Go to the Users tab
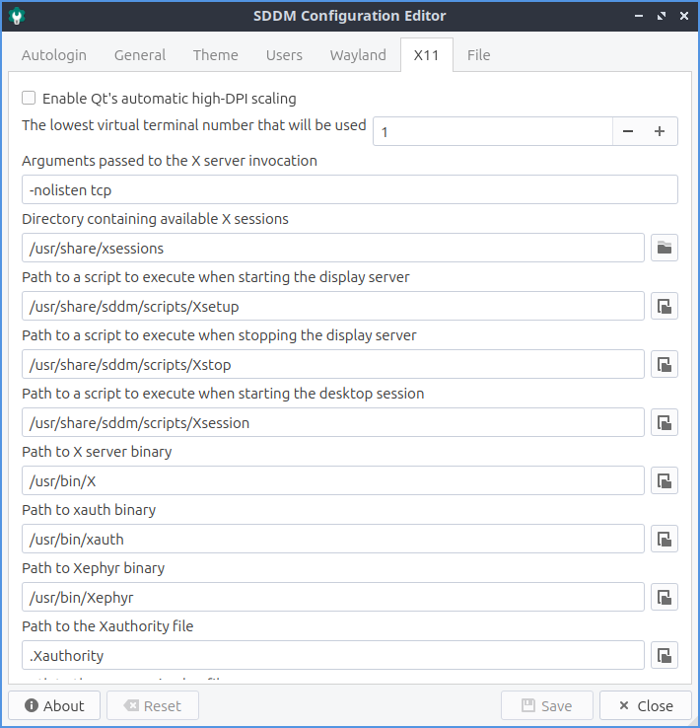The height and width of the screenshot is (728, 700). pyautogui.click(x=284, y=55)
